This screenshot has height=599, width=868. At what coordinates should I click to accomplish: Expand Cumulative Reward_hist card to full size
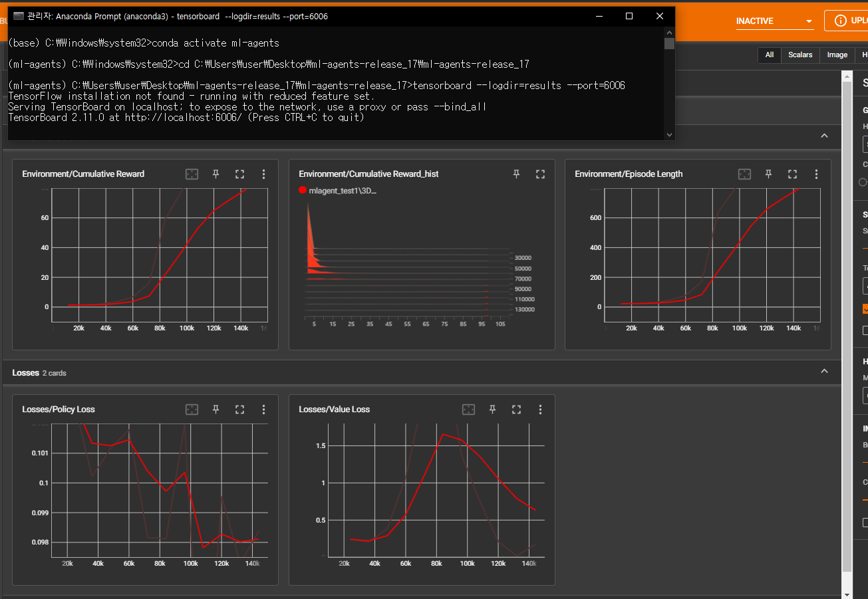pyautogui.click(x=540, y=174)
